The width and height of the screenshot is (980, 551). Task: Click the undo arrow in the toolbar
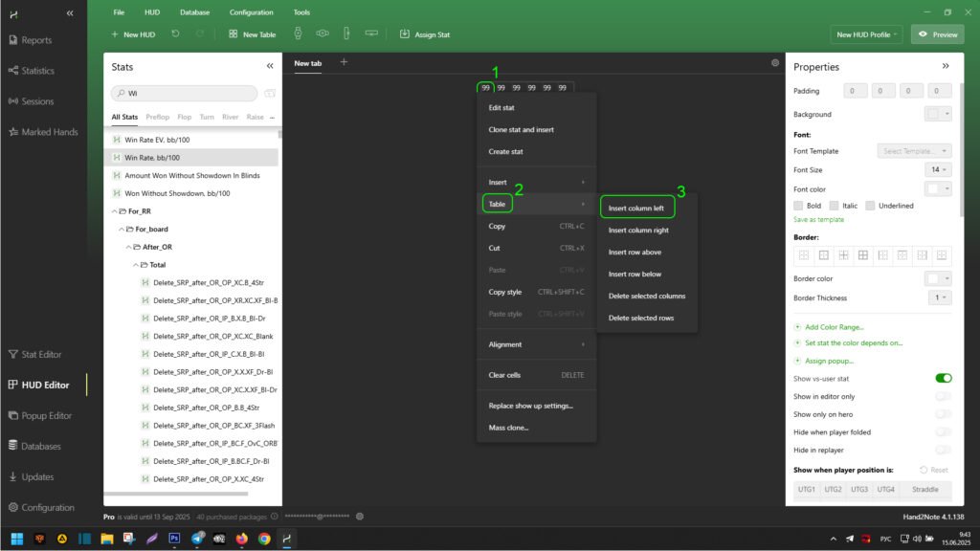point(175,34)
